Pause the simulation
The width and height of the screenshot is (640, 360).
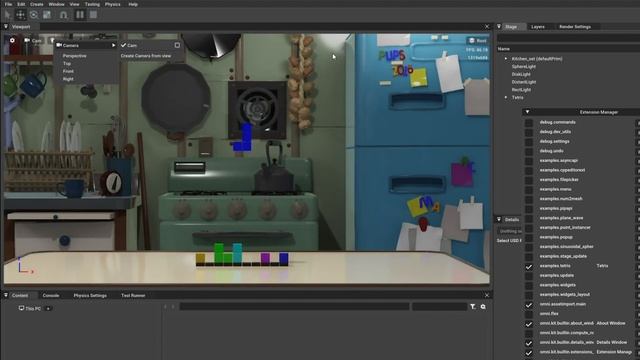coord(80,15)
